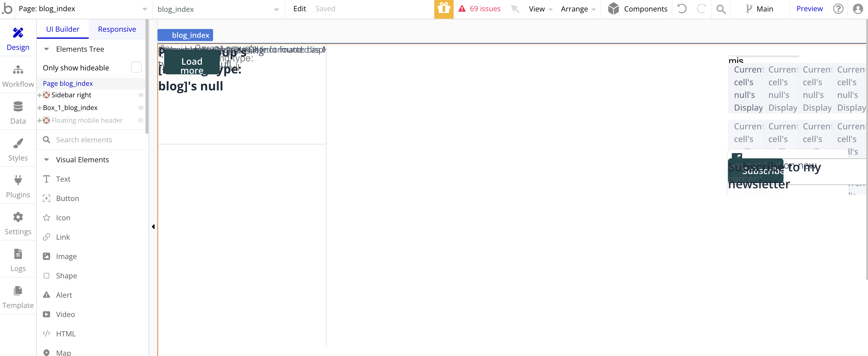
Task: Add an Alert element
Action: [x=64, y=295]
